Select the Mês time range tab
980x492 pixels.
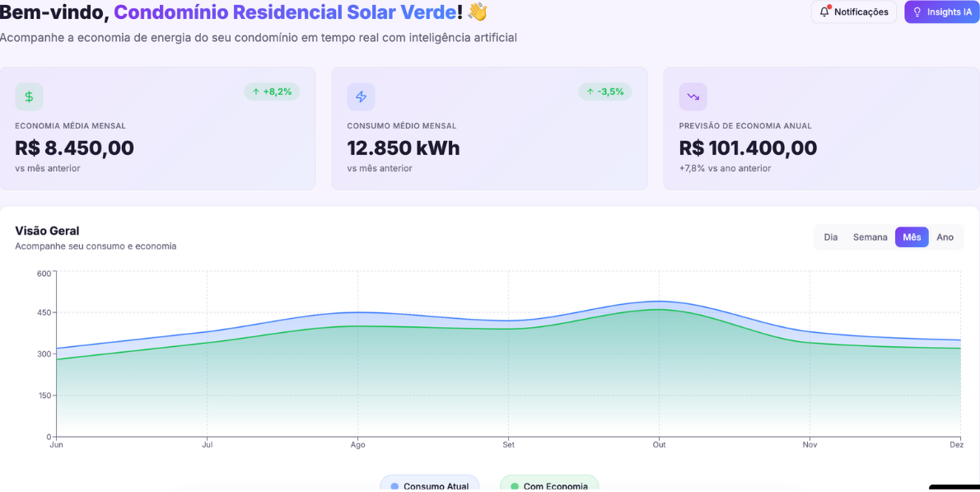click(912, 237)
